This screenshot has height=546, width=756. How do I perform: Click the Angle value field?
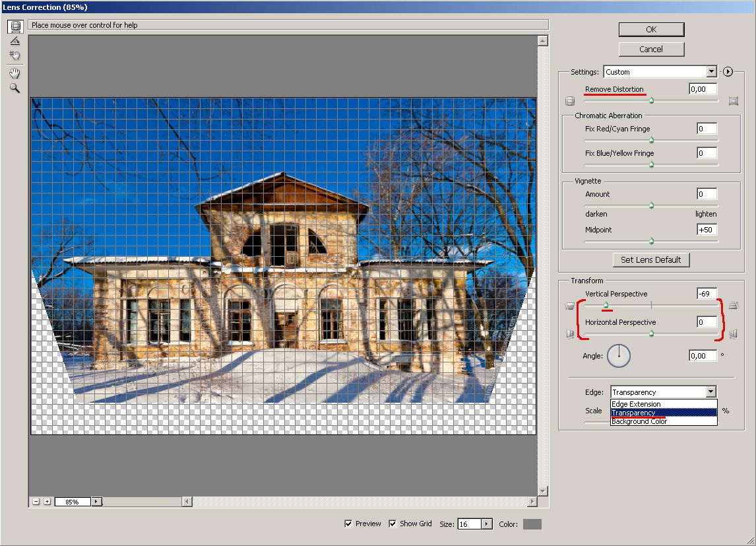point(703,356)
